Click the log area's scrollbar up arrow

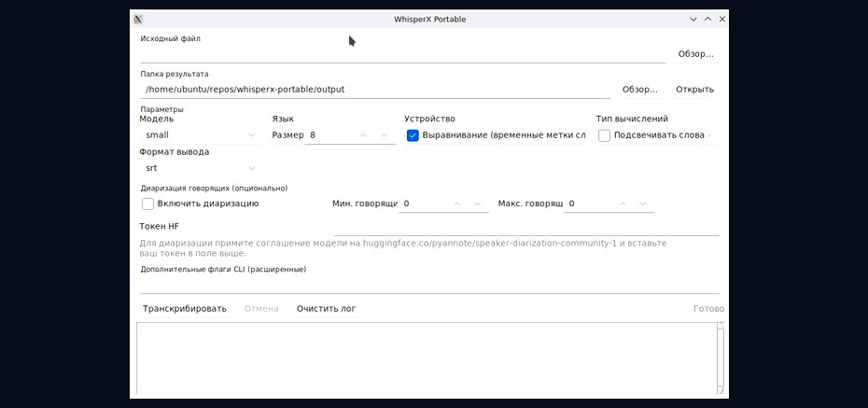(721, 326)
